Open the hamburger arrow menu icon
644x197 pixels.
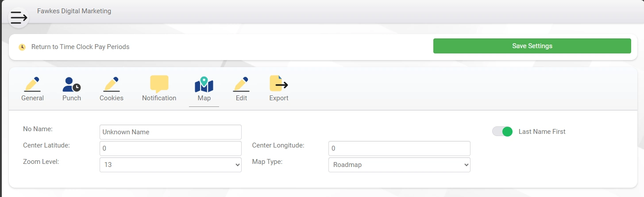[19, 18]
